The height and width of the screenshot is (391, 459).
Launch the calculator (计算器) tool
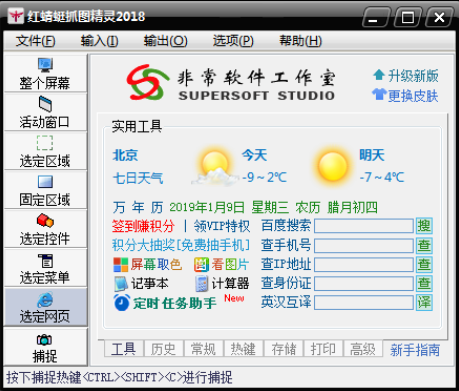(x=222, y=284)
